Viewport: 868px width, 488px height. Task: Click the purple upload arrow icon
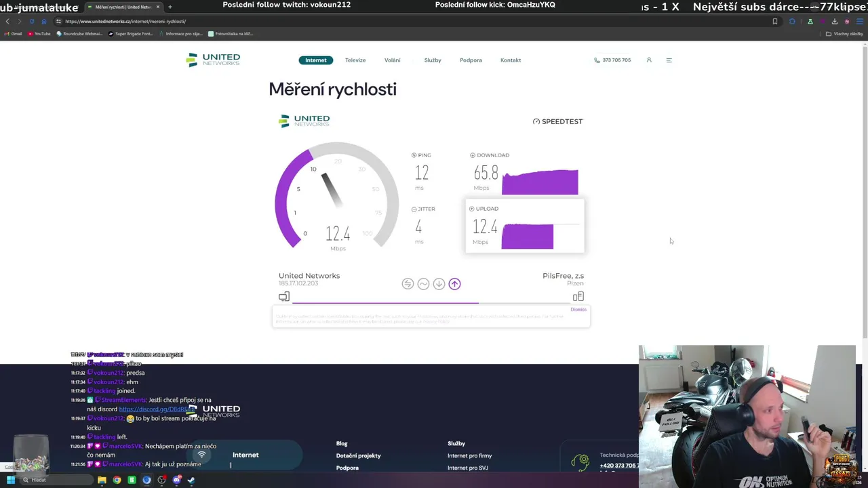[454, 284]
